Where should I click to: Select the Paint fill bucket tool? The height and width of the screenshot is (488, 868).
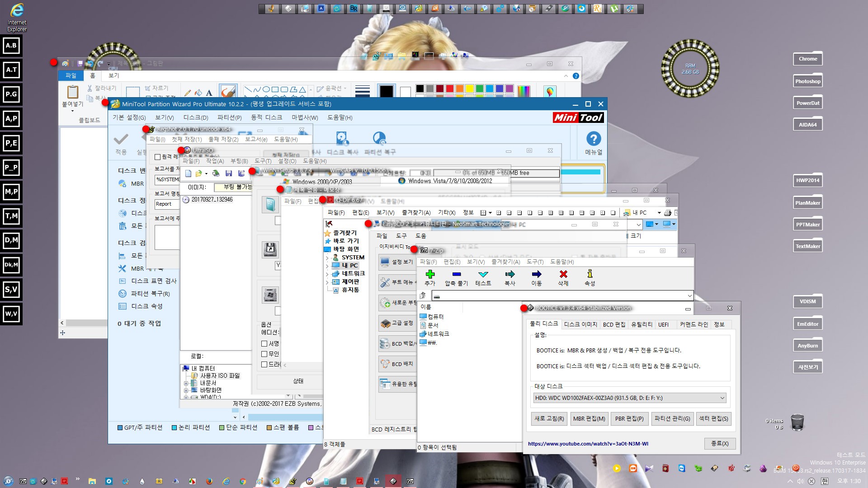[x=198, y=93]
